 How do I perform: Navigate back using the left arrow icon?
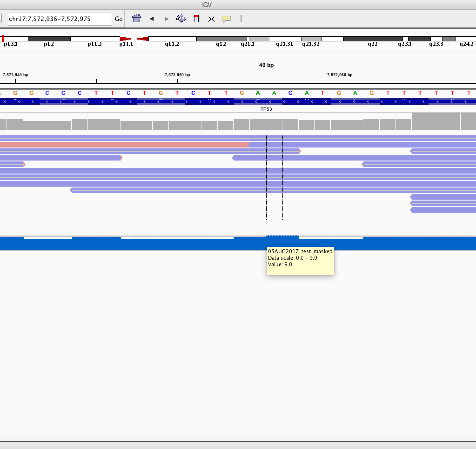(x=151, y=19)
